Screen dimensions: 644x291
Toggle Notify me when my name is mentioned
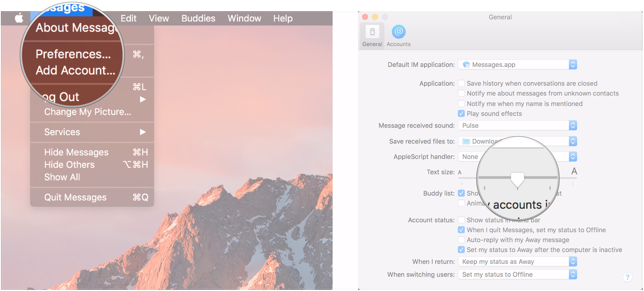[461, 104]
